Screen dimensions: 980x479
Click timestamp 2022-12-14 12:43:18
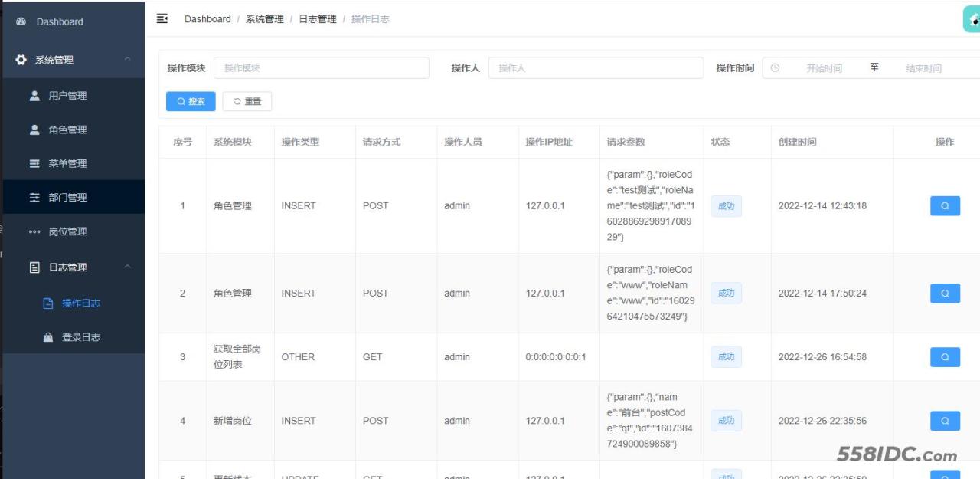(x=822, y=205)
